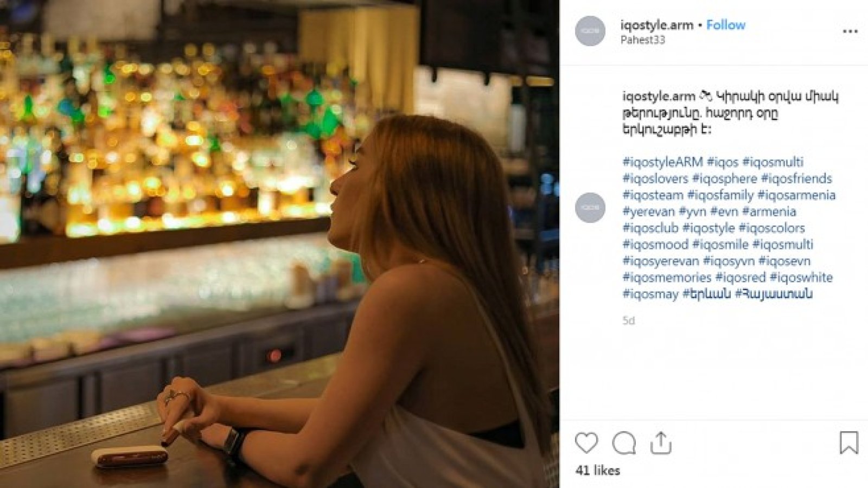Open the #iqoswhite hashtag

801,278
